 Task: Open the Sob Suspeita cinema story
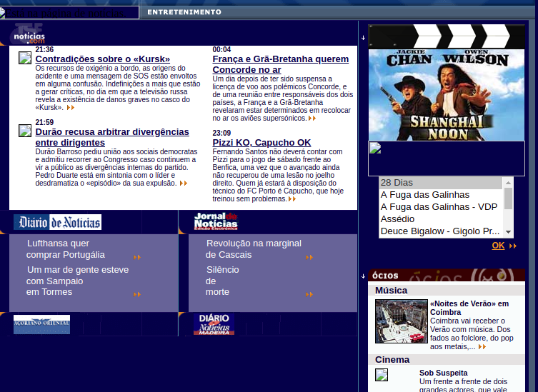pyautogui.click(x=443, y=373)
